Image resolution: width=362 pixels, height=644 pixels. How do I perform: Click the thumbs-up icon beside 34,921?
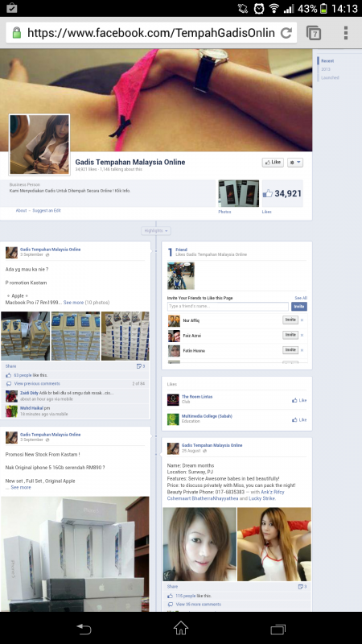(x=268, y=193)
